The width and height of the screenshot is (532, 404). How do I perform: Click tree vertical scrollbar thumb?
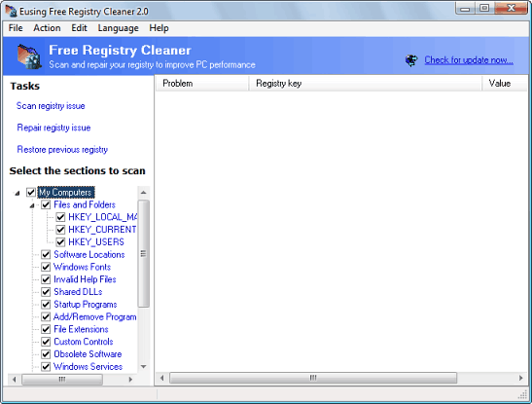pyautogui.click(x=144, y=253)
